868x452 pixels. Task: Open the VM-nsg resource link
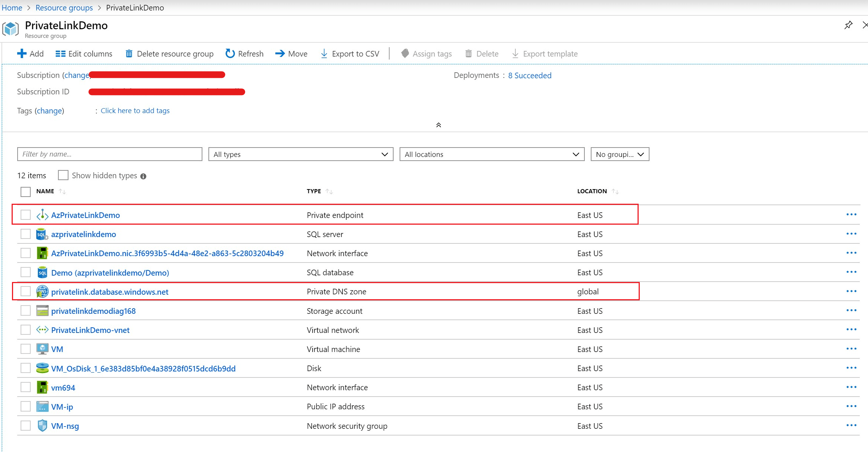tap(65, 426)
